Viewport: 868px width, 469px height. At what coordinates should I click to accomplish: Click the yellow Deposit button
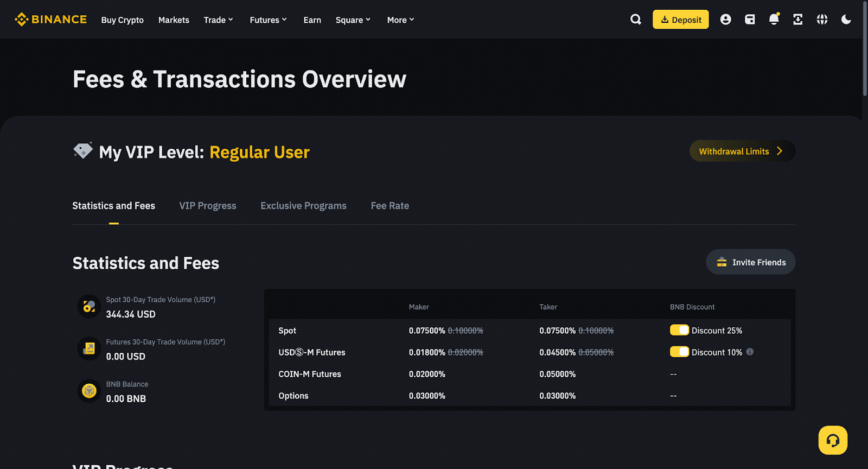681,20
